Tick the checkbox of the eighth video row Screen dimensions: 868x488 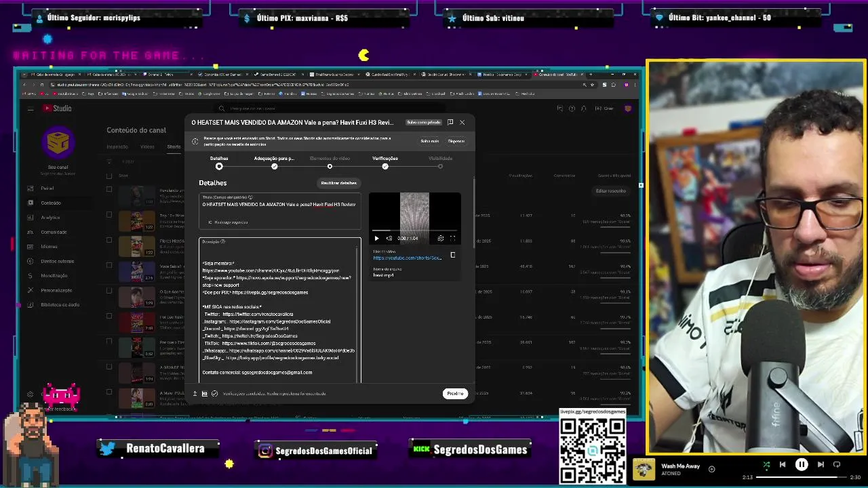pyautogui.click(x=109, y=367)
